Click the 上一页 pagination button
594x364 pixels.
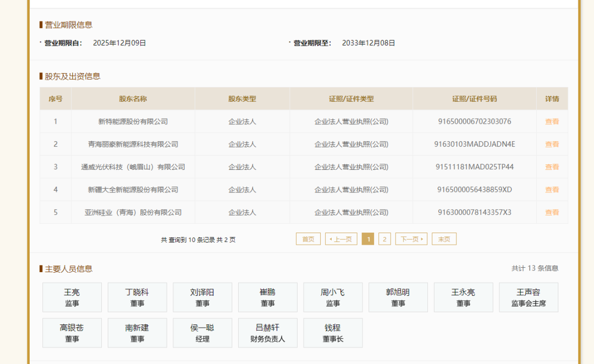click(341, 239)
